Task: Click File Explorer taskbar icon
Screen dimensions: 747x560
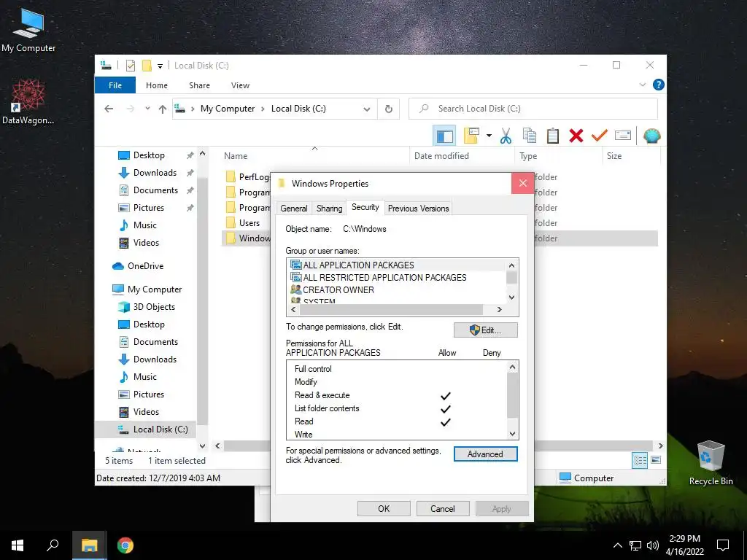Action: point(89,545)
